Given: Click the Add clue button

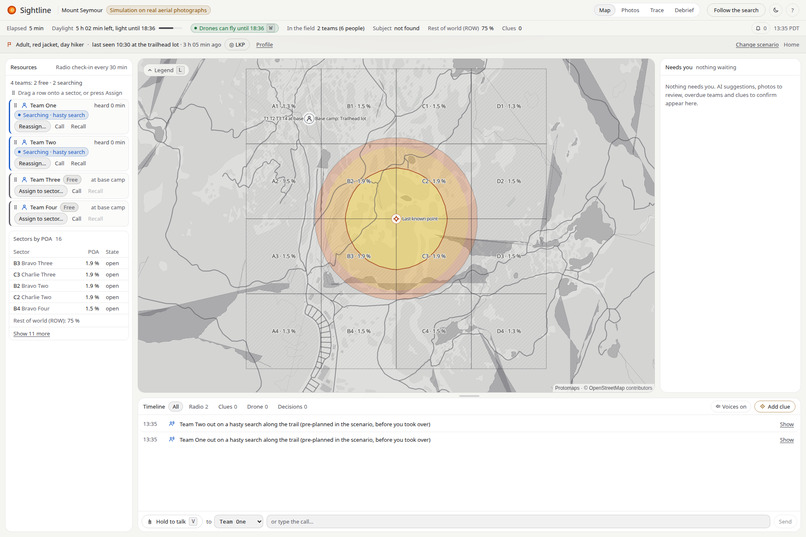Looking at the screenshot, I should coord(775,406).
